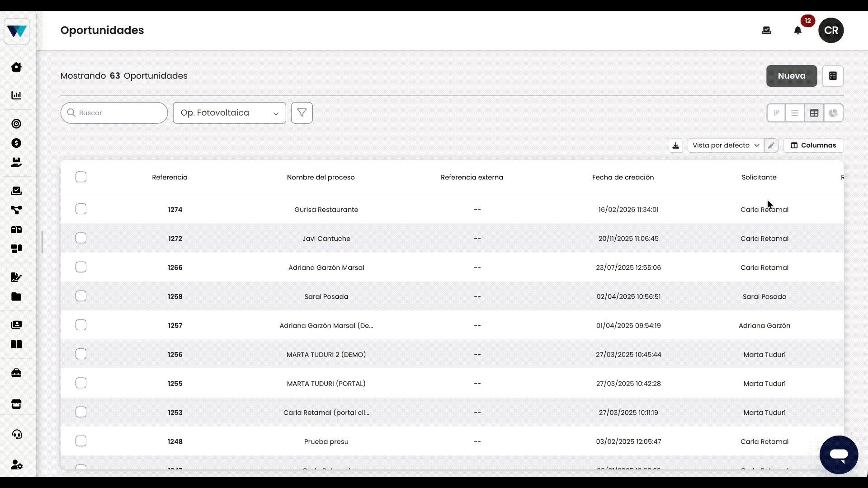
Task: Sort by Fecha de creación header
Action: (623, 177)
